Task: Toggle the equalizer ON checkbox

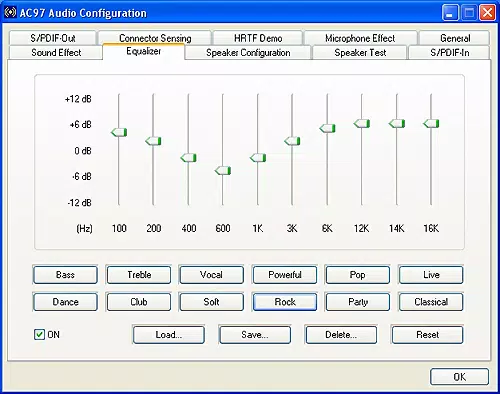Action: click(39, 334)
